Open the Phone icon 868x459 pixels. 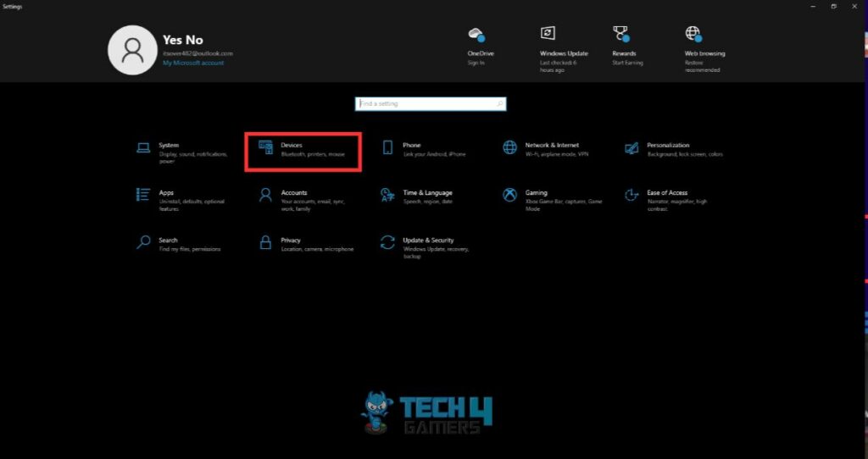pyautogui.click(x=387, y=147)
